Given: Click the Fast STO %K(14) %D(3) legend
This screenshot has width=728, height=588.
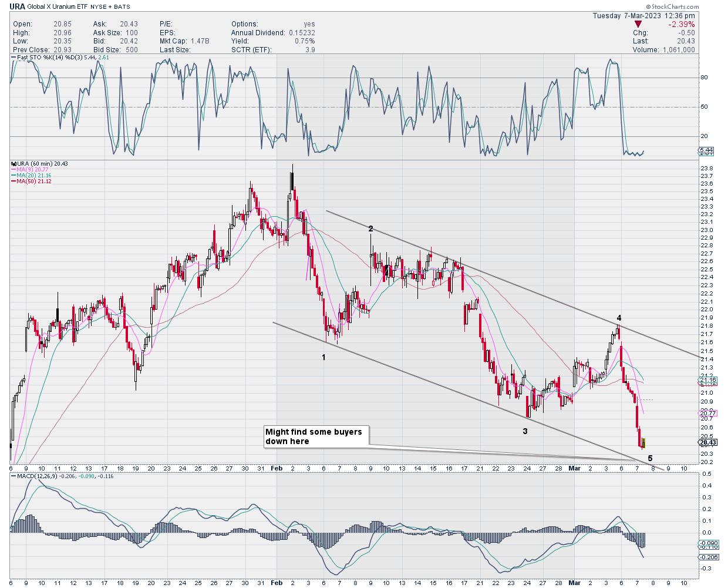Looking at the screenshot, I should (60, 58).
